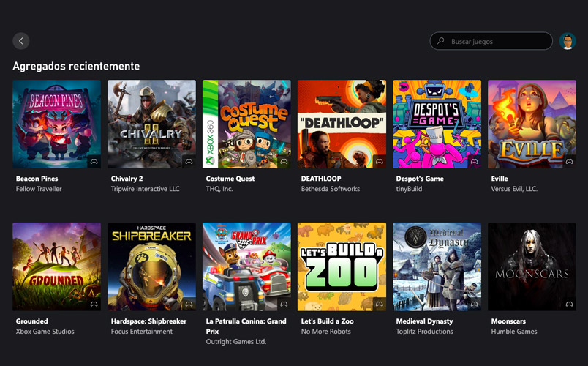Open the Beacon Pines game cover
The width and height of the screenshot is (588, 366).
click(x=56, y=124)
